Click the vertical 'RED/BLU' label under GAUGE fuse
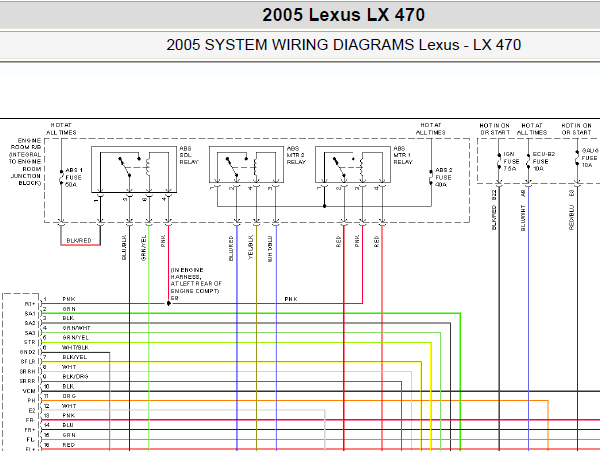 point(572,218)
